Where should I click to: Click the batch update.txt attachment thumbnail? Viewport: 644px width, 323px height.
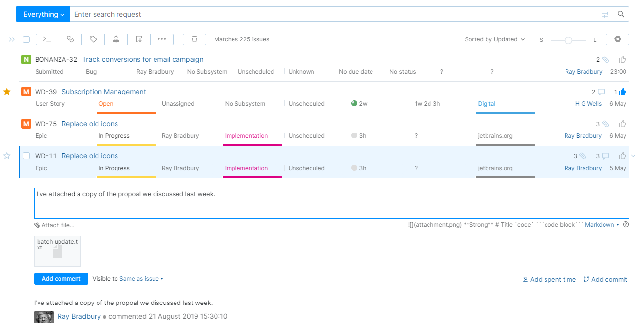[58, 251]
